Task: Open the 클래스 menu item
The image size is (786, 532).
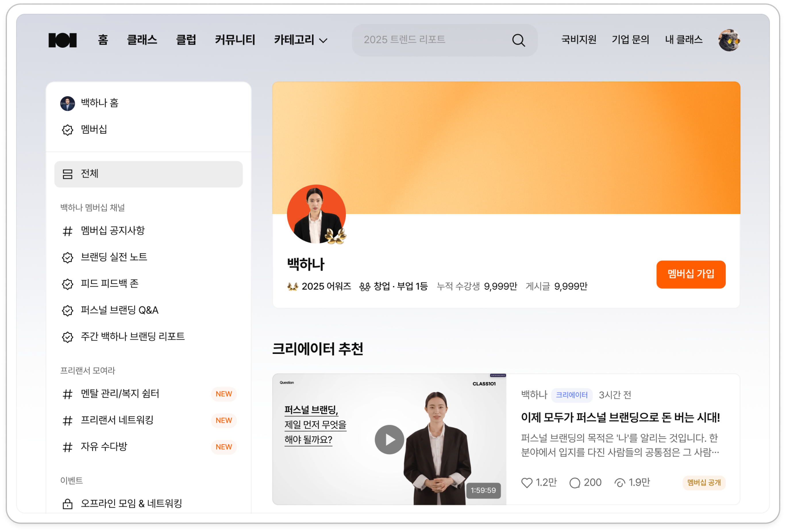Action: [x=142, y=40]
